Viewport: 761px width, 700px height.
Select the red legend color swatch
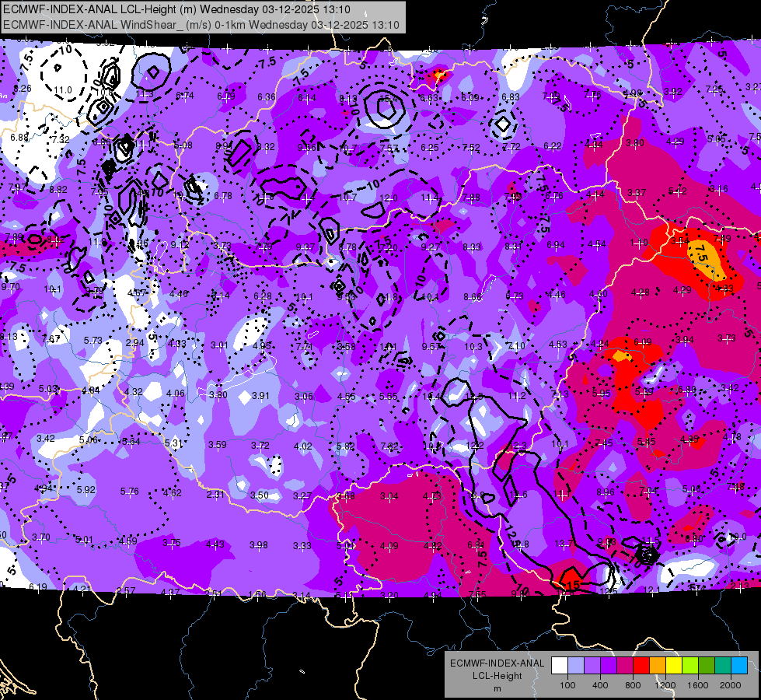click(x=641, y=666)
